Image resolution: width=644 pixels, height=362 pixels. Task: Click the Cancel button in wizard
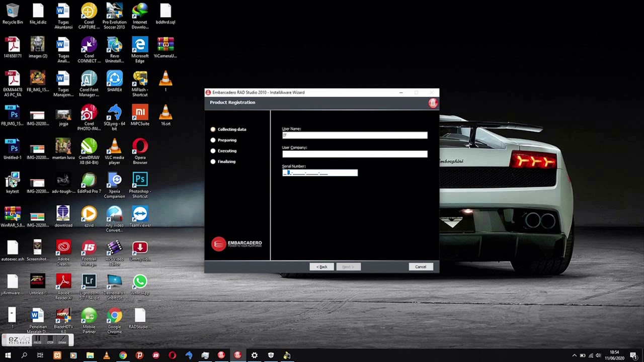tap(421, 267)
